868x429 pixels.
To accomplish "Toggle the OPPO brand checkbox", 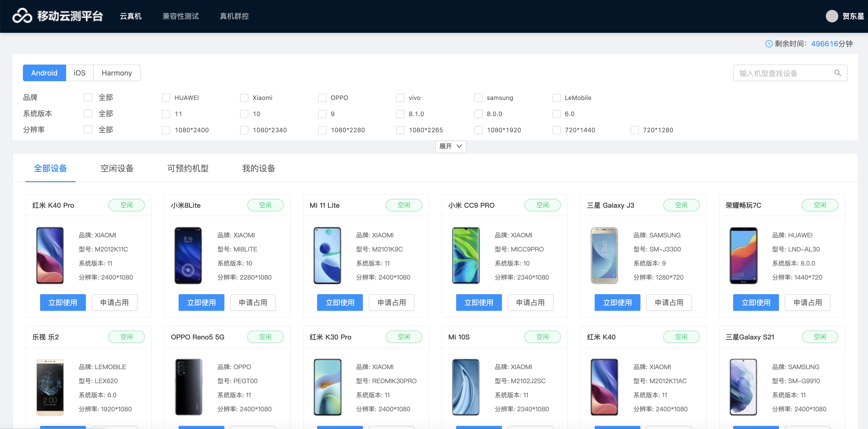I will 322,98.
